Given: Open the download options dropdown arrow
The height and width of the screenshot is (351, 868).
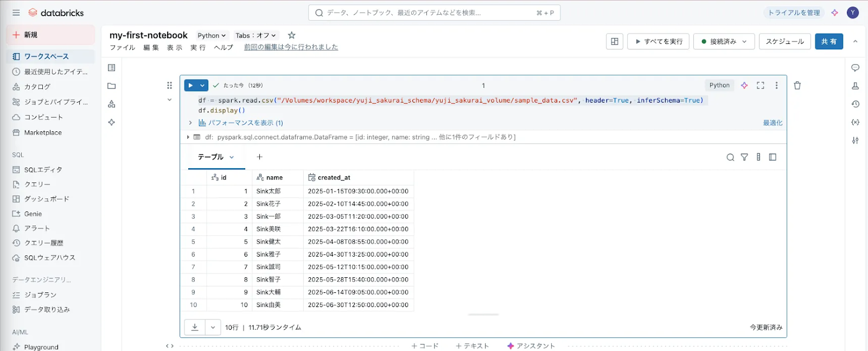Looking at the screenshot, I should pyautogui.click(x=213, y=327).
